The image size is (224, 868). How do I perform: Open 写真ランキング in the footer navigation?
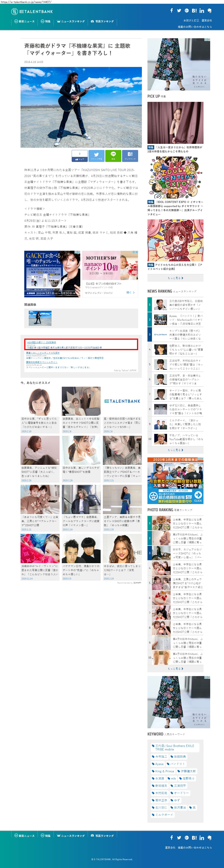tap(102, 836)
